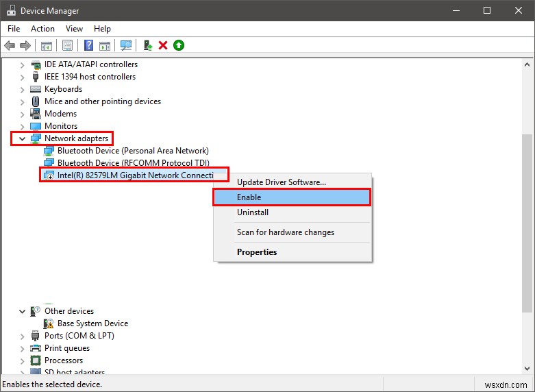535x392 pixels.
Task: Select Bluetooth Device (RFCOMM Protocol TDI)
Action: coord(134,163)
